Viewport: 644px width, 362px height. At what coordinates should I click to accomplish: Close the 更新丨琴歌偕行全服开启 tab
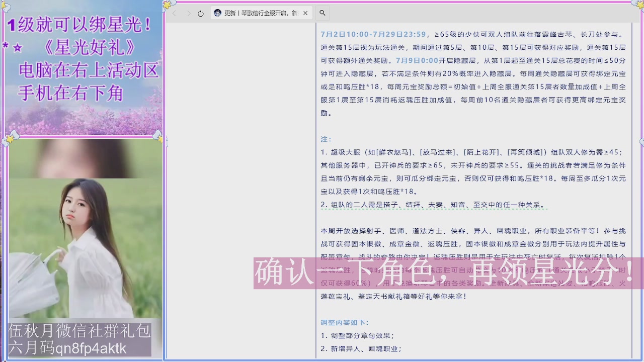click(x=306, y=13)
